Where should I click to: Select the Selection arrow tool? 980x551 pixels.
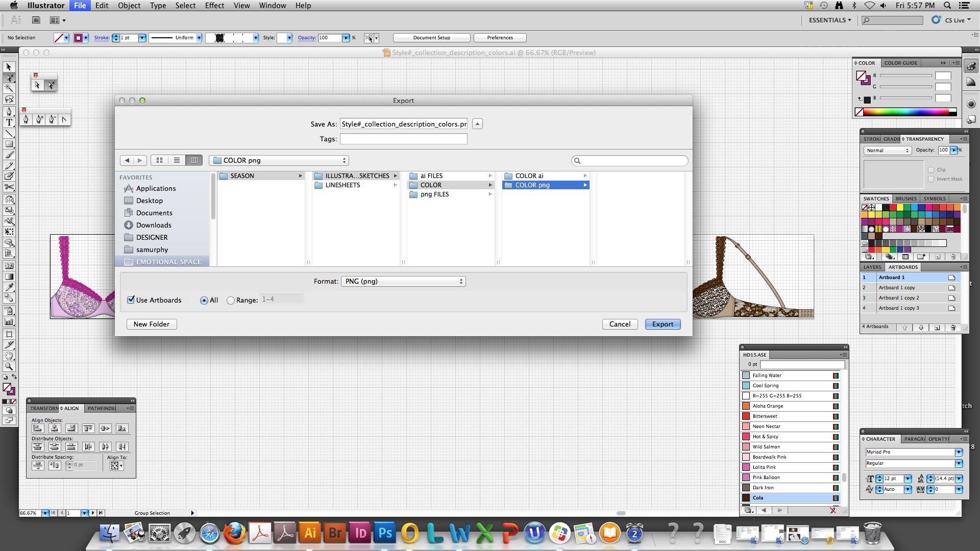click(9, 67)
